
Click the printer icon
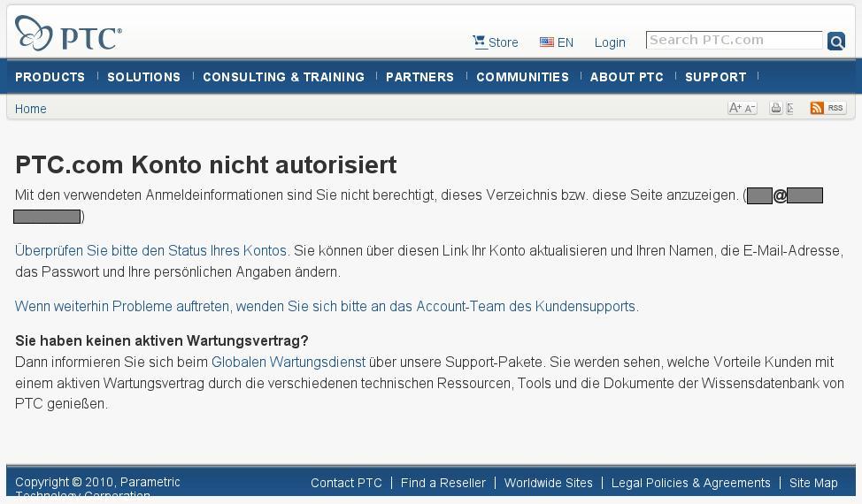(775, 108)
